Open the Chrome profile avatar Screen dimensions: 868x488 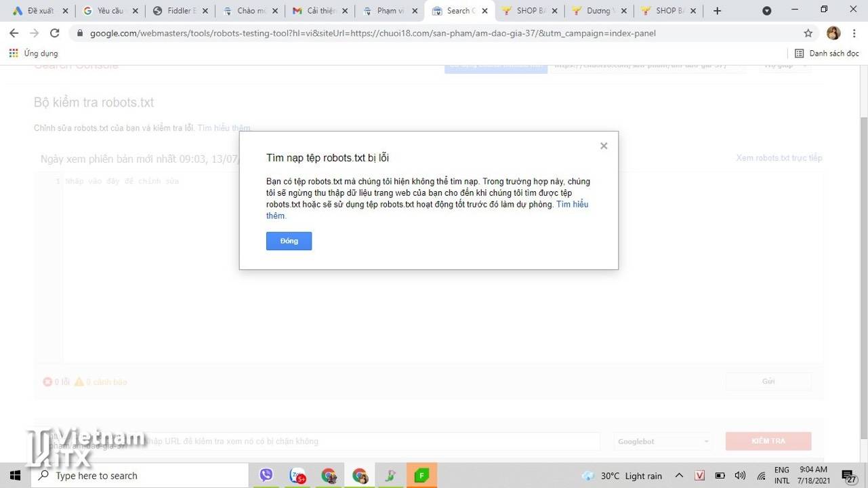click(x=833, y=33)
